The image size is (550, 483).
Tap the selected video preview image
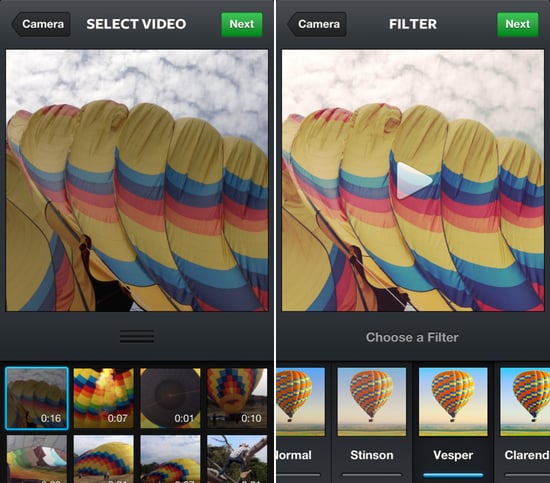pos(137,180)
